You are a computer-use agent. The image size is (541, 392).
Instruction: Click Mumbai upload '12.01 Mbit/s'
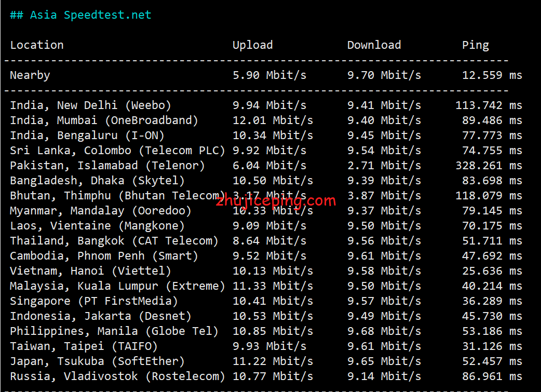[x=273, y=120]
